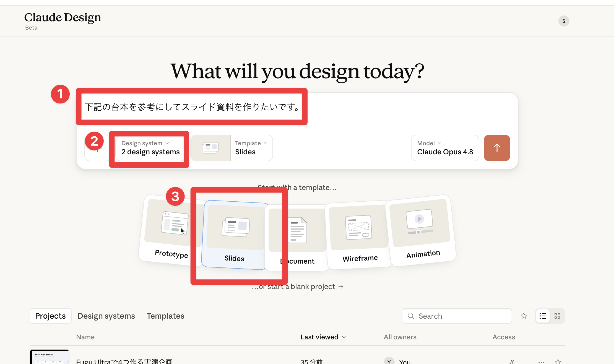This screenshot has height=364, width=614.
Task: Choose the Animation template card
Action: click(x=421, y=230)
